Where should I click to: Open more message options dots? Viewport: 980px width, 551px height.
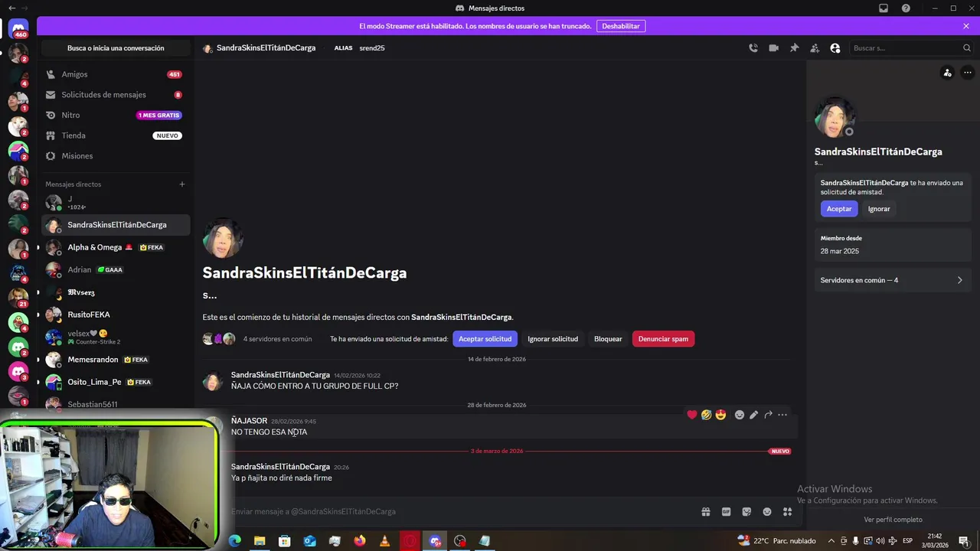coord(782,415)
